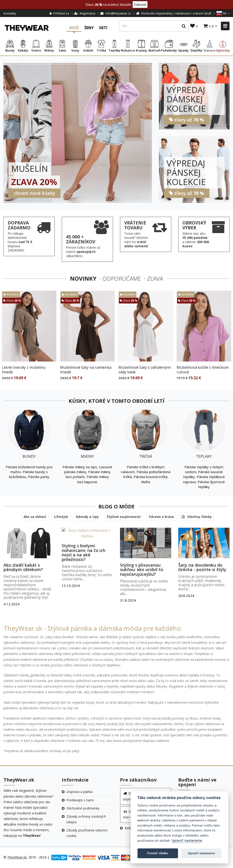
Task: Select the ODPORÚČAME products tab
Action: (122, 279)
